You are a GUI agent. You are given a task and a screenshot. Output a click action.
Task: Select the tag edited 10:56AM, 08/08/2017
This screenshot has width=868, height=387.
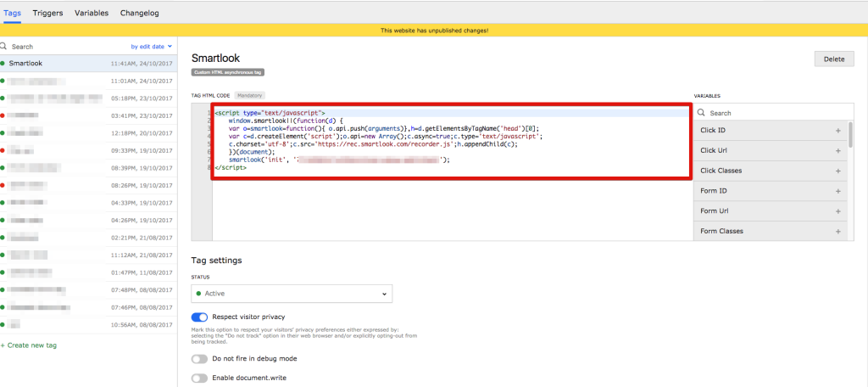point(88,324)
